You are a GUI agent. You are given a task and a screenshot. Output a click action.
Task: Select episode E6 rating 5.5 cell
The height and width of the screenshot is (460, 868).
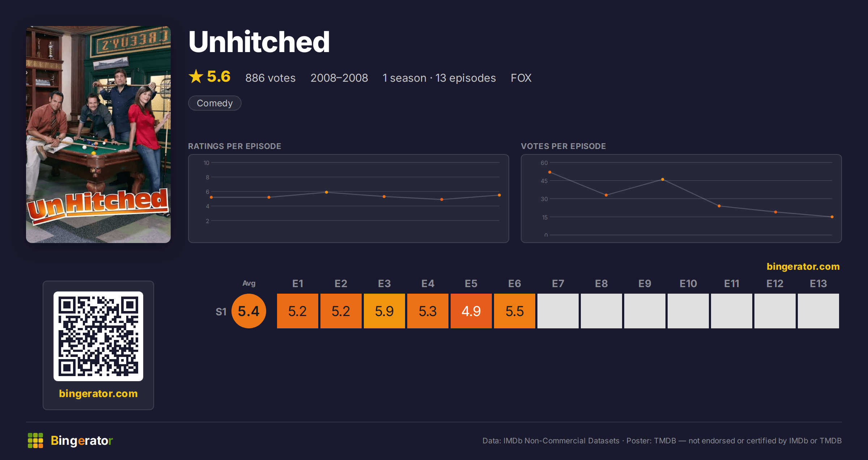[515, 311]
